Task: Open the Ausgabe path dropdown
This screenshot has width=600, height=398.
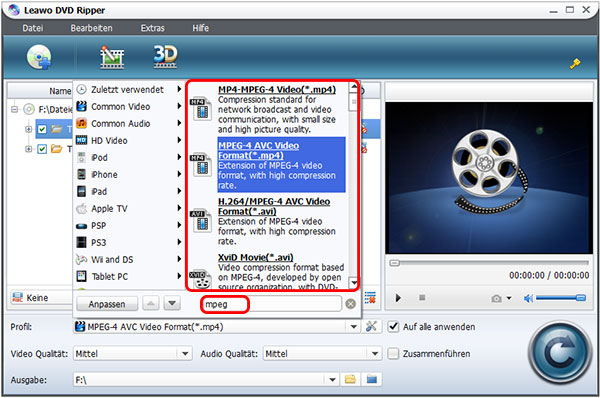Action: point(333,380)
